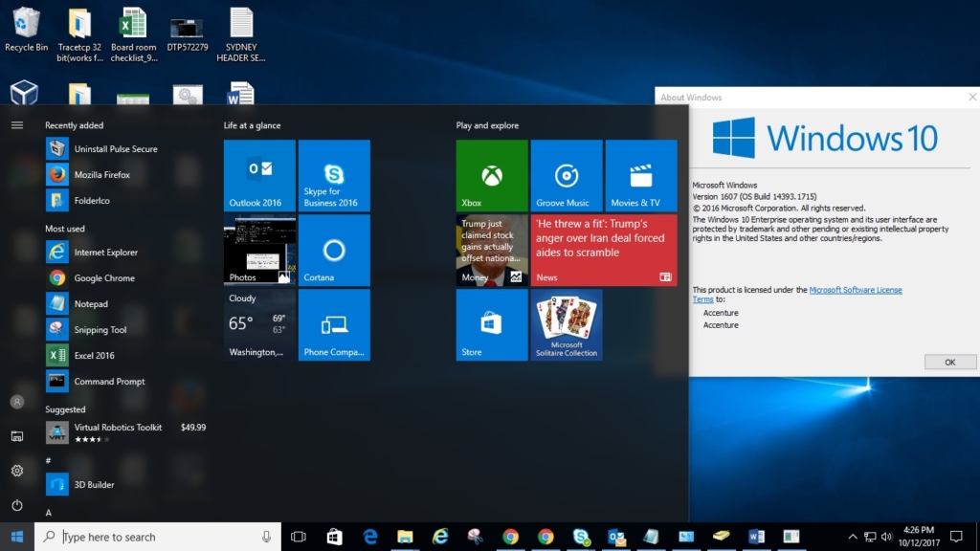The width and height of the screenshot is (980, 551).
Task: Open the Xbox app tile
Action: tap(491, 175)
